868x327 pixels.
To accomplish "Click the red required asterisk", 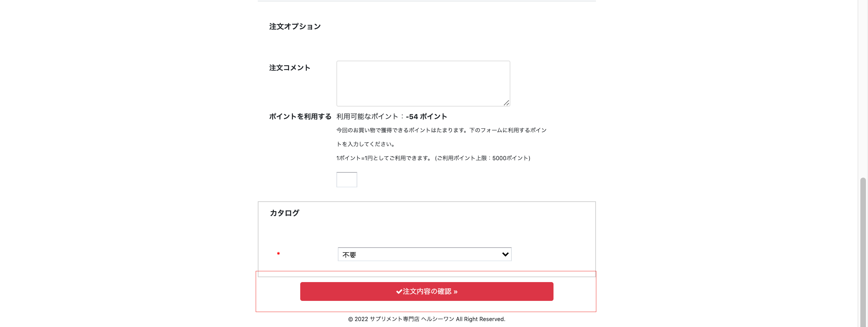I will pyautogui.click(x=278, y=254).
